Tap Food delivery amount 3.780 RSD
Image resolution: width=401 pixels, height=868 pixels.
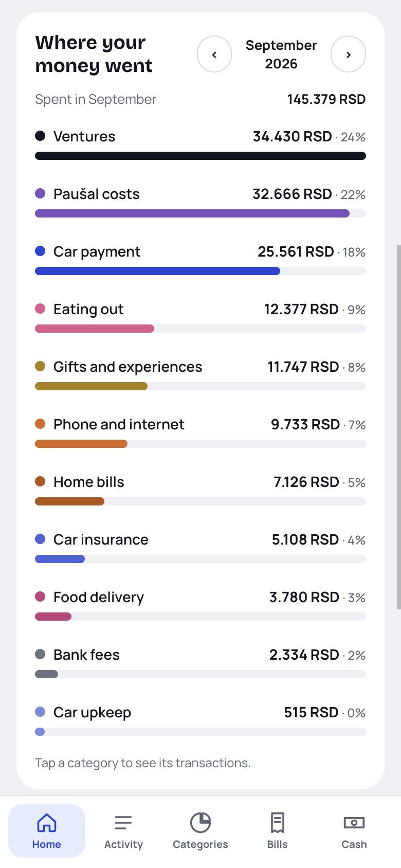[304, 597]
